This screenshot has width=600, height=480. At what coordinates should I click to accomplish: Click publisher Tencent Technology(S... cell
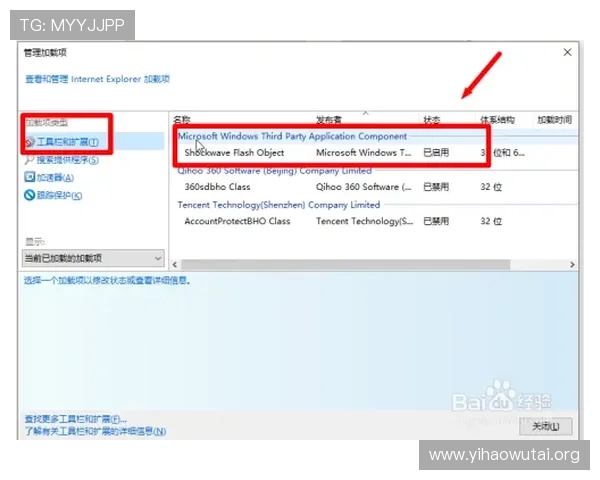click(365, 221)
